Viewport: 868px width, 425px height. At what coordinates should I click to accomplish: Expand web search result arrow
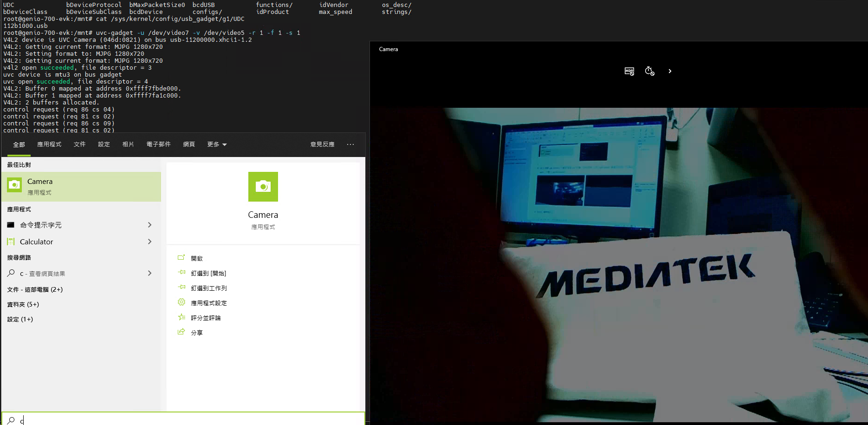(x=149, y=273)
